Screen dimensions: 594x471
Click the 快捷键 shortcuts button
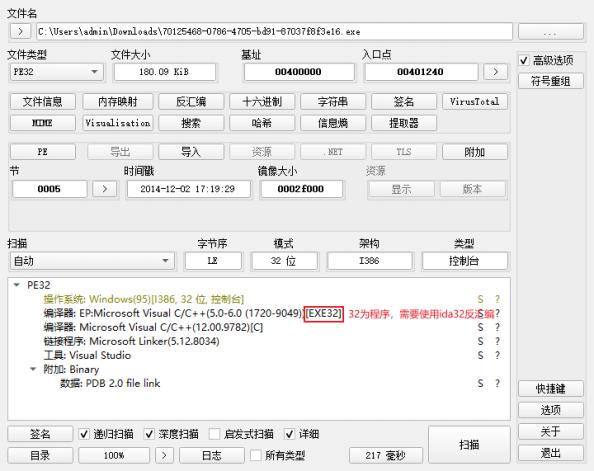click(550, 389)
